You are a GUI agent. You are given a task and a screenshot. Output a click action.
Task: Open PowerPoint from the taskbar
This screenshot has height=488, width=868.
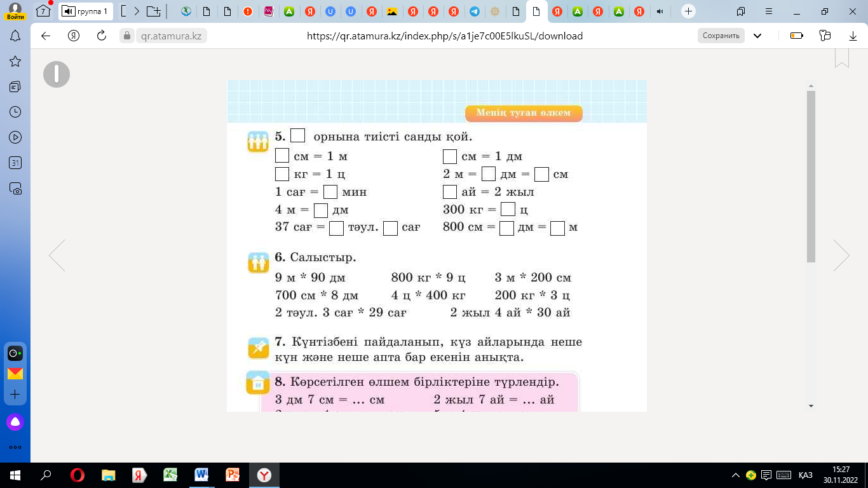[x=233, y=475]
